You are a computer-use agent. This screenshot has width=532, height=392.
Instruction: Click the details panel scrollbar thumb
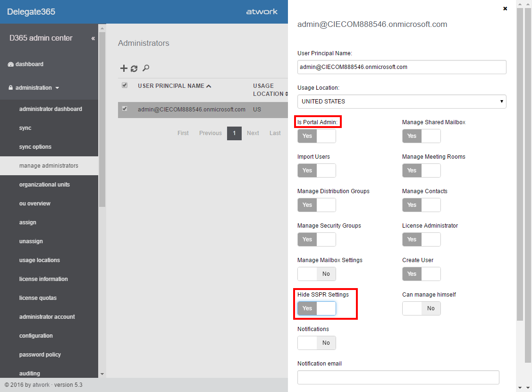tap(520, 164)
